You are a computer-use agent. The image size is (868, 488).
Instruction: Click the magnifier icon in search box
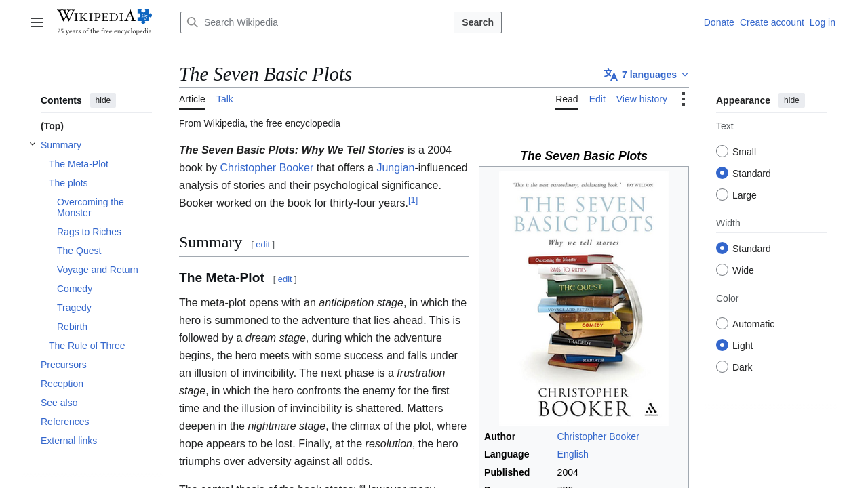click(193, 22)
